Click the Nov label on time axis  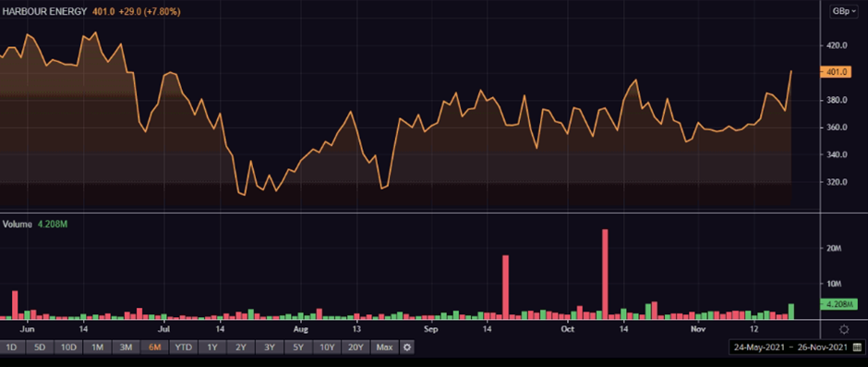699,329
